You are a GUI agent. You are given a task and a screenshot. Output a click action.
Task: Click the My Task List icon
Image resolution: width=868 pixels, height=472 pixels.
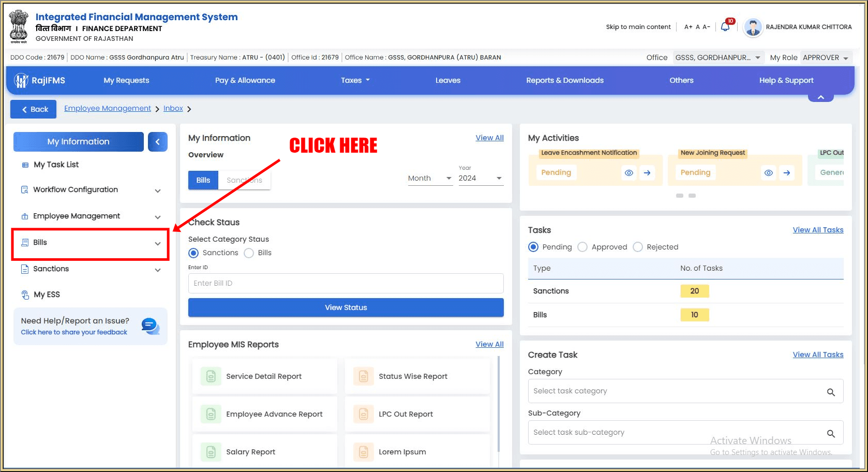click(25, 165)
